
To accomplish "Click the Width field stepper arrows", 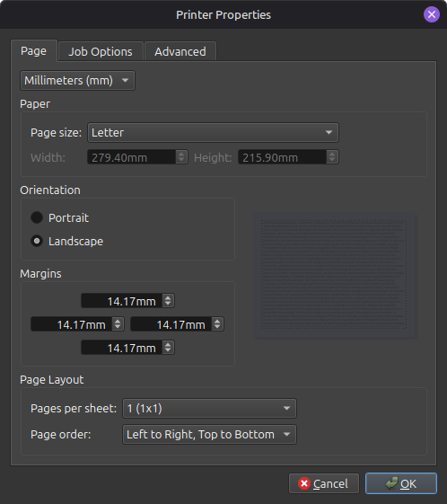I will [x=181, y=157].
